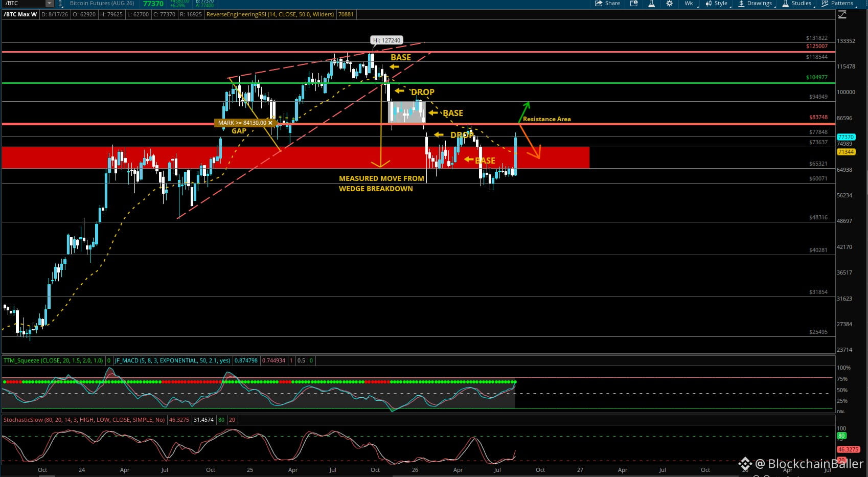Screen dimensions: 868x477
Task: Click the $104977 green level label
Action: pyautogui.click(x=816, y=77)
